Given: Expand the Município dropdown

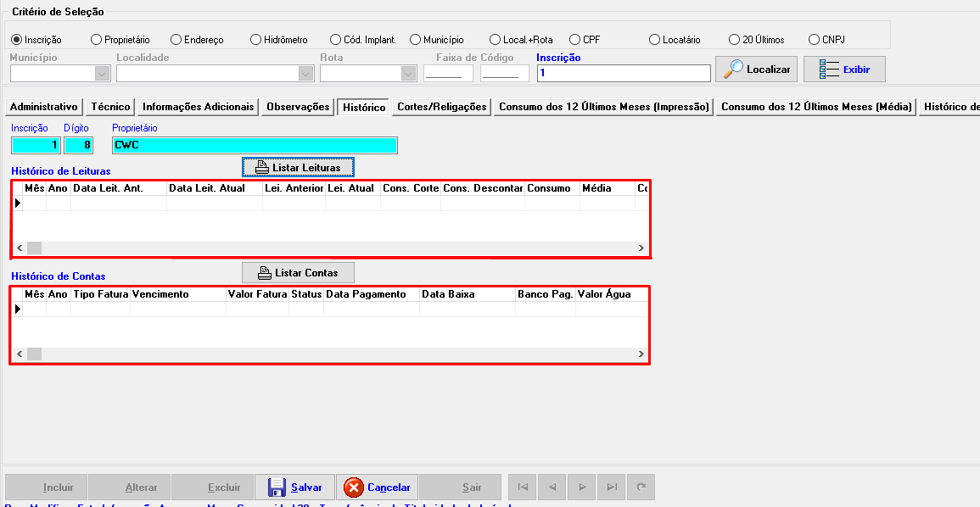Looking at the screenshot, I should click(103, 74).
